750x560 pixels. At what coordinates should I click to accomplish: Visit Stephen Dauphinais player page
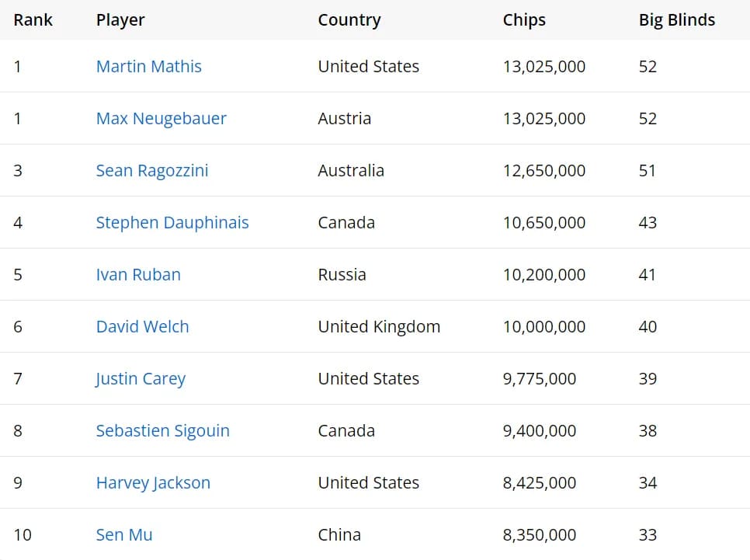[172, 223]
